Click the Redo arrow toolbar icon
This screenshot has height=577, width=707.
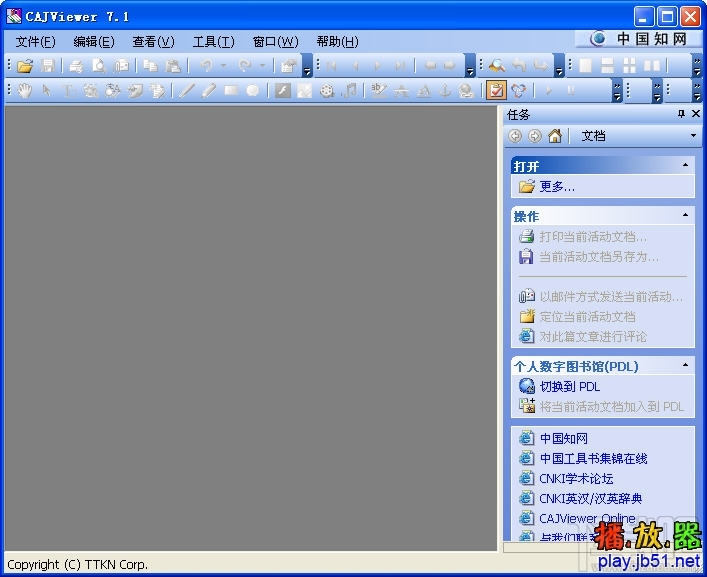coord(245,66)
